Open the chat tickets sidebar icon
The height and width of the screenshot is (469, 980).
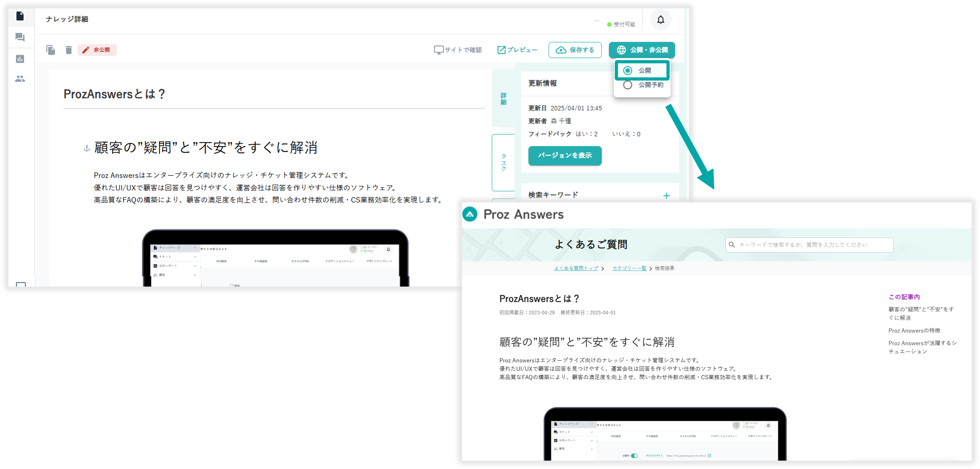[x=20, y=37]
